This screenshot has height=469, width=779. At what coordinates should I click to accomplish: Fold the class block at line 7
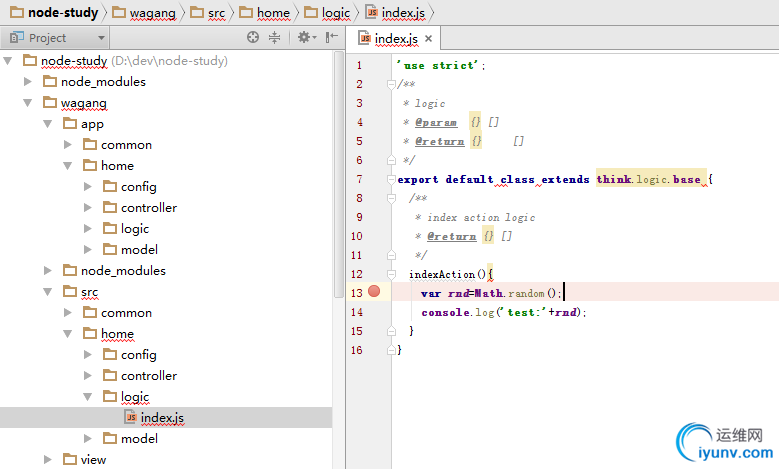tap(391, 179)
